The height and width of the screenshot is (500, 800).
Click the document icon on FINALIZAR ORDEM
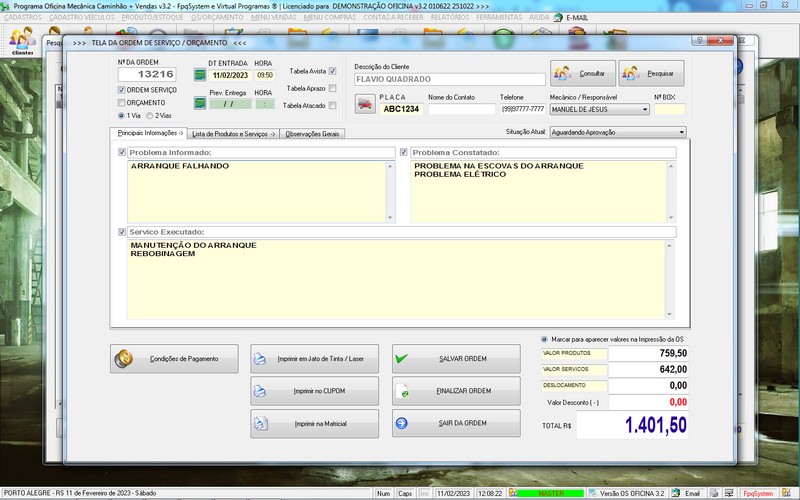(x=402, y=391)
